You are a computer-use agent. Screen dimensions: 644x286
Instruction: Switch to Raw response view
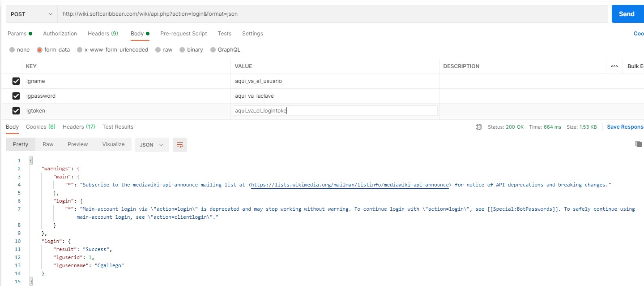(x=48, y=144)
